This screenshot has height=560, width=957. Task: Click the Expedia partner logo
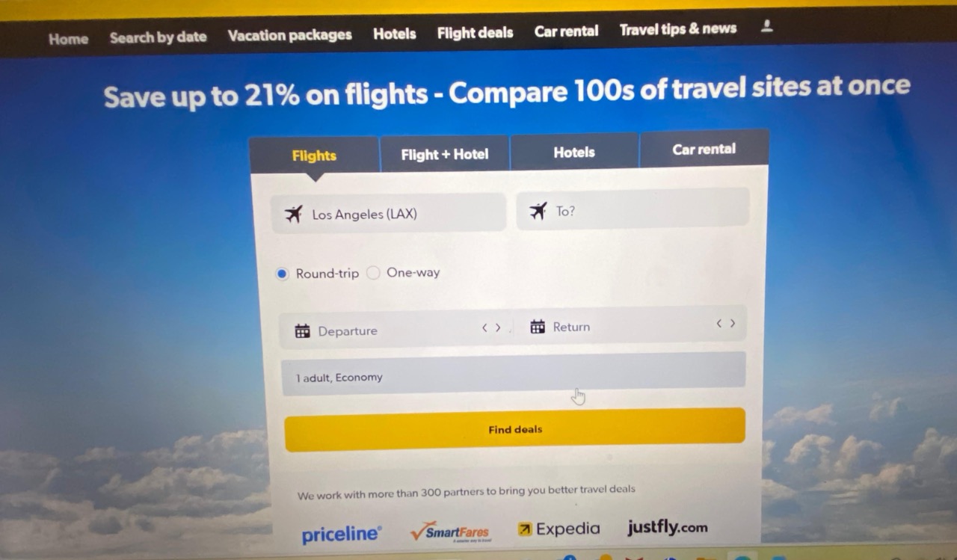(x=558, y=529)
